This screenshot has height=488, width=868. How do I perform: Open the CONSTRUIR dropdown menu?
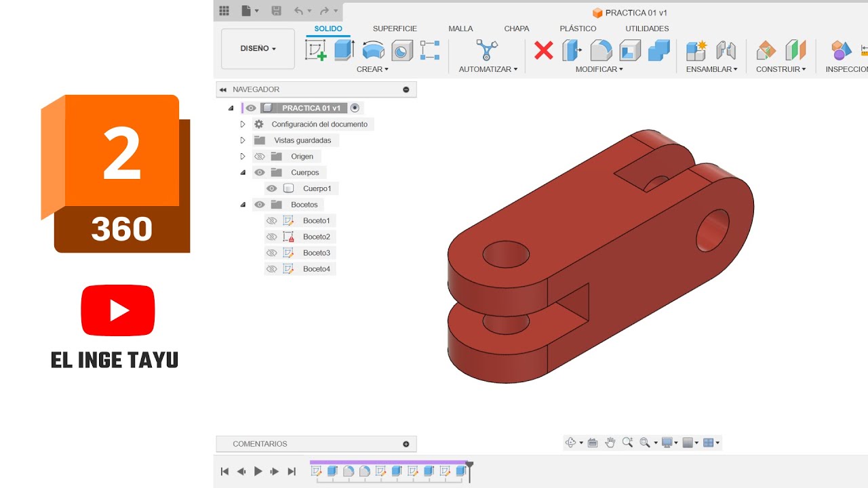(x=781, y=69)
